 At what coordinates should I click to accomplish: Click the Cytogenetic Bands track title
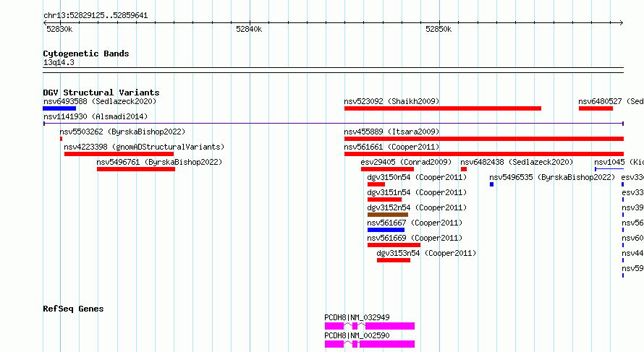tap(86, 53)
